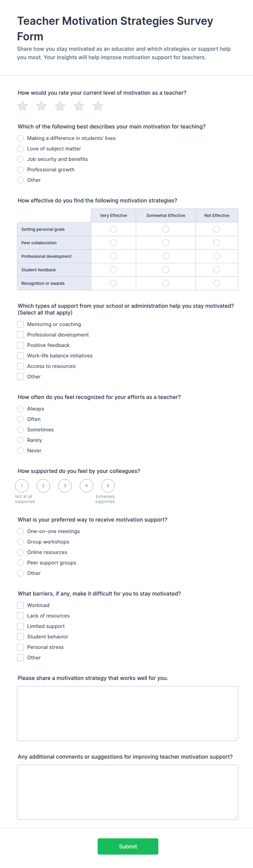The image size is (253, 868).
Task: Set Recognition or awards to Somewhat Effective
Action: click(165, 283)
